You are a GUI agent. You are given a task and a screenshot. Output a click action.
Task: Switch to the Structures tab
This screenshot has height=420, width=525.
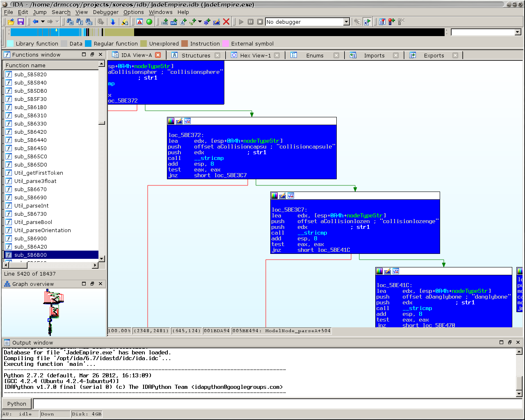coord(196,55)
